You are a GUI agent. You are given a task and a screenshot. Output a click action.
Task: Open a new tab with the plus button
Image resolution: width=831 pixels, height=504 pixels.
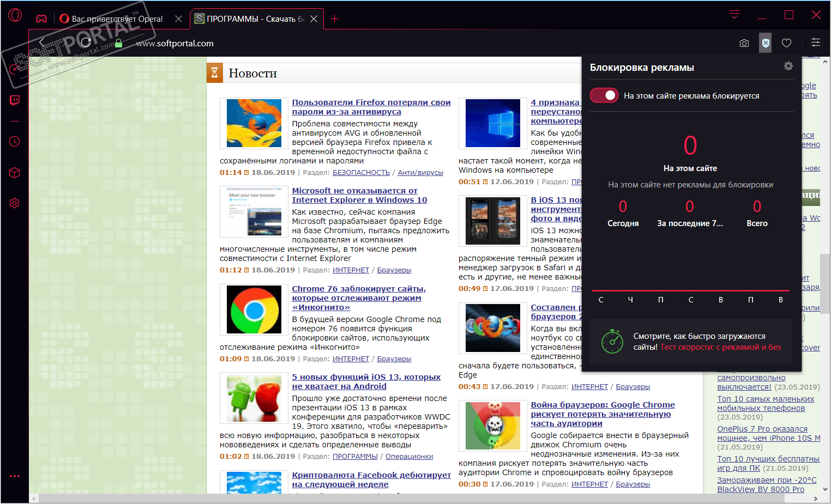point(334,19)
